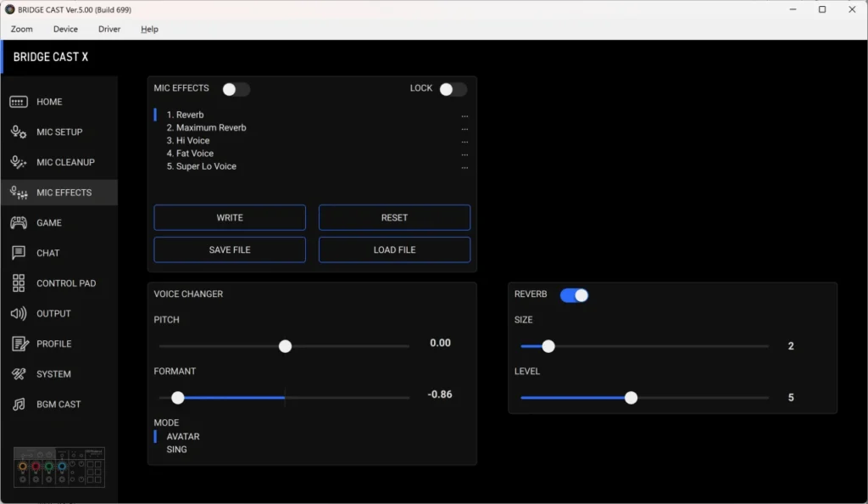Click the PITCH slider handle
The image size is (868, 504).
point(285,346)
